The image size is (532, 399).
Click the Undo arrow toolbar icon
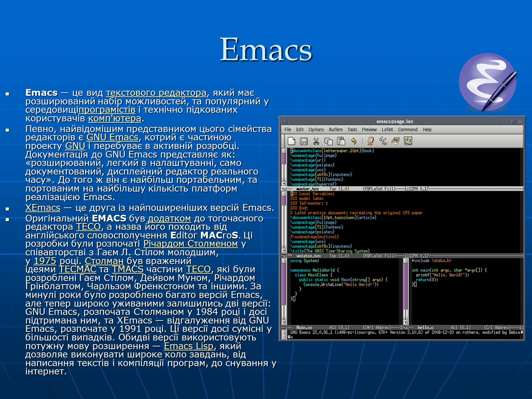click(354, 141)
